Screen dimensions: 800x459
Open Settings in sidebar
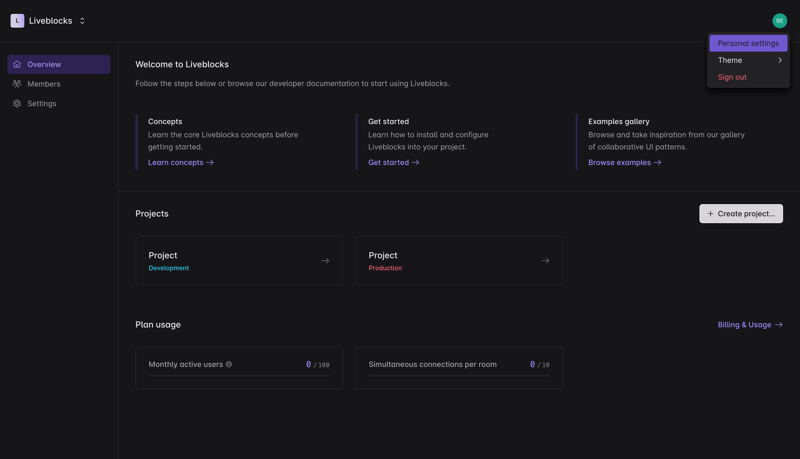click(59, 104)
